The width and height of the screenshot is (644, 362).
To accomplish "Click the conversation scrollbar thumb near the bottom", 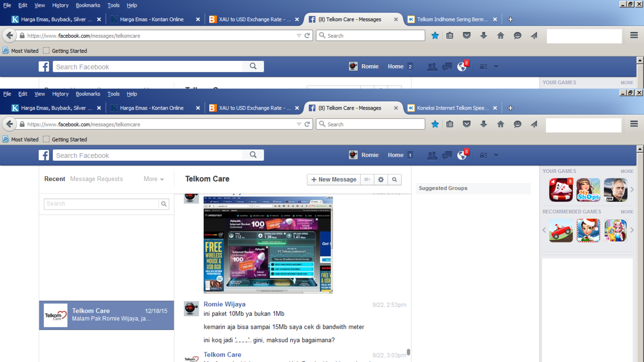I will [409, 352].
